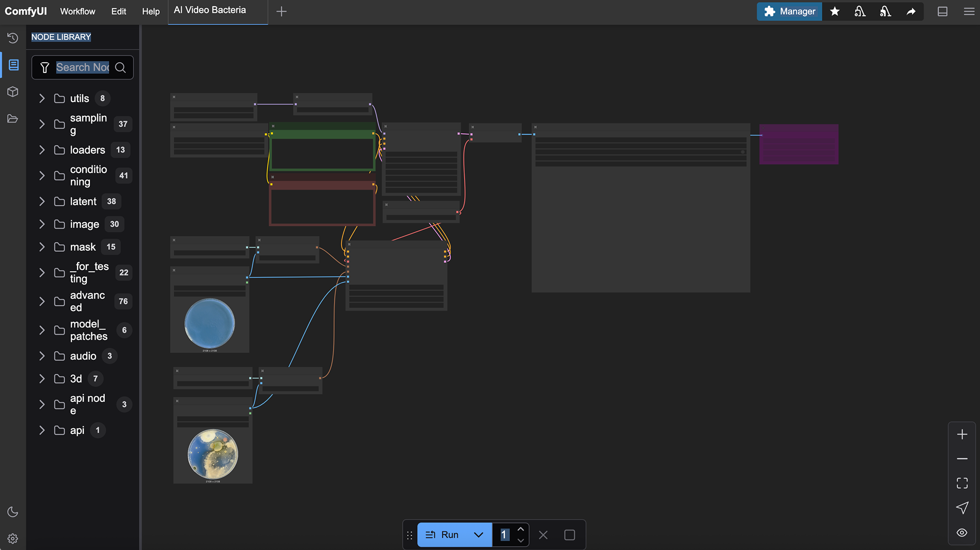The image size is (980, 550).
Task: Click the select mode paper-plane icon
Action: tap(962, 508)
